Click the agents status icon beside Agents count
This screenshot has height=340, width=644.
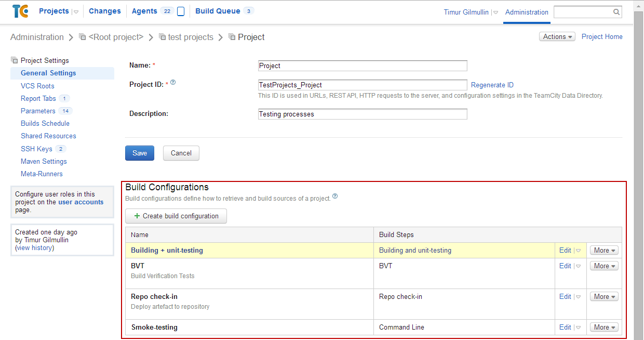click(x=181, y=11)
